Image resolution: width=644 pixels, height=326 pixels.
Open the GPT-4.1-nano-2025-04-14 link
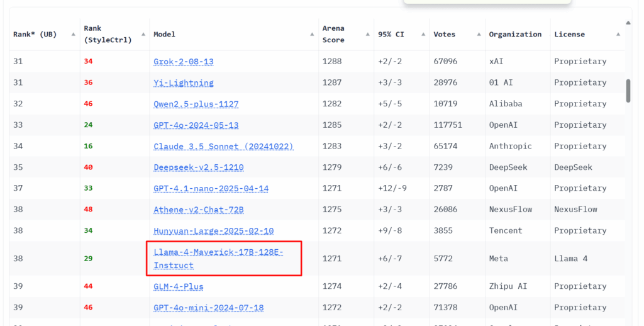click(211, 188)
